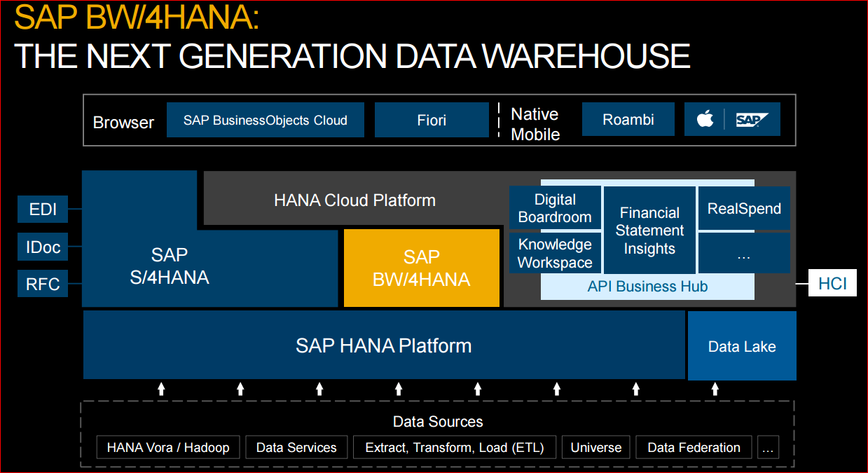Viewport: 868px width, 473px height.
Task: Select the SAP BusinessObjects Cloud box
Action: [x=266, y=120]
